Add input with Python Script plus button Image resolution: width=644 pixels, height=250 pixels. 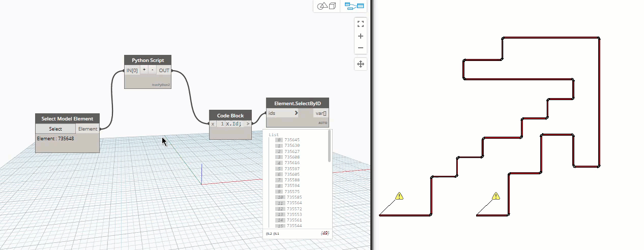point(144,70)
